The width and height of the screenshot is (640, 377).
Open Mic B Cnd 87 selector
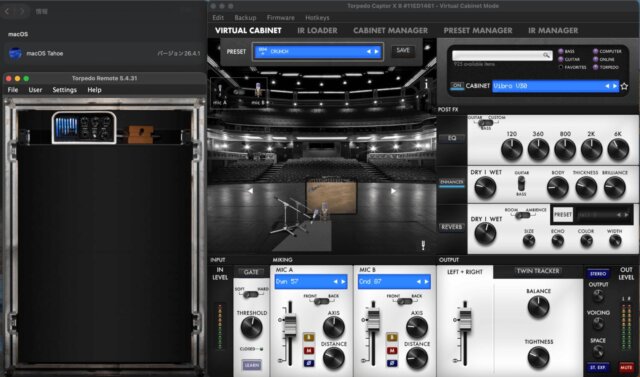coord(394,282)
